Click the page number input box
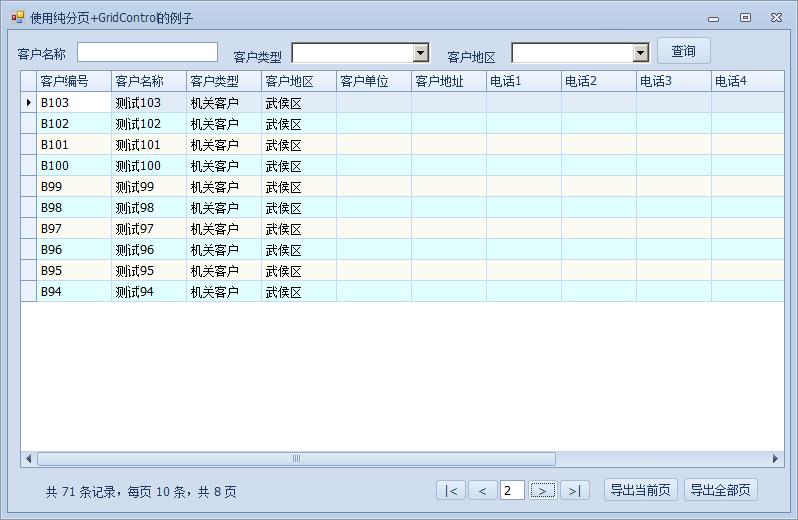The width and height of the screenshot is (798, 520). (512, 490)
